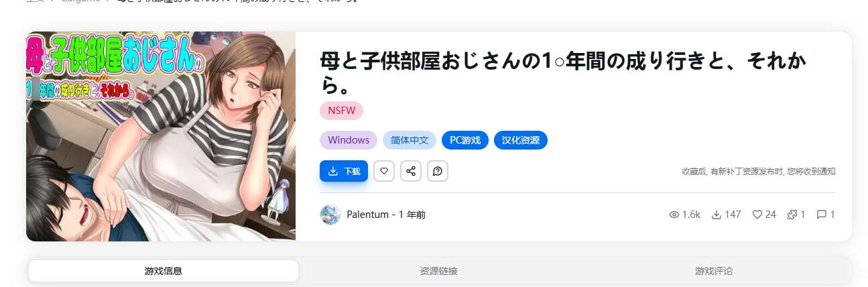Select the 汉化资源 tag
Screen dimensions: 868x287
(x=521, y=140)
